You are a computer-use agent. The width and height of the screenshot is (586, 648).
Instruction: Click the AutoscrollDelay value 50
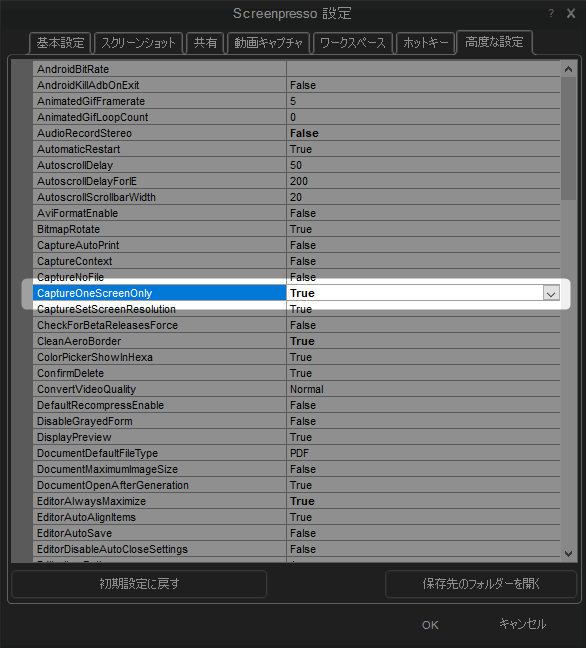point(423,165)
